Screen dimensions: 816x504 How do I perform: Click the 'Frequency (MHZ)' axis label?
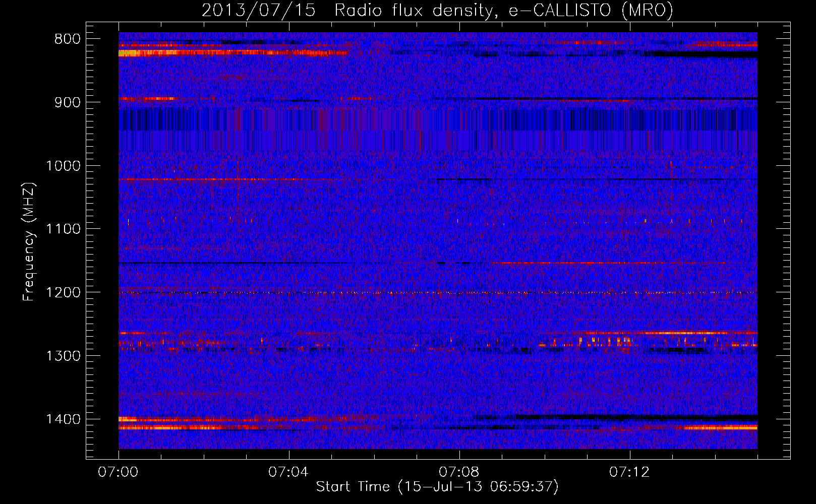coord(29,242)
